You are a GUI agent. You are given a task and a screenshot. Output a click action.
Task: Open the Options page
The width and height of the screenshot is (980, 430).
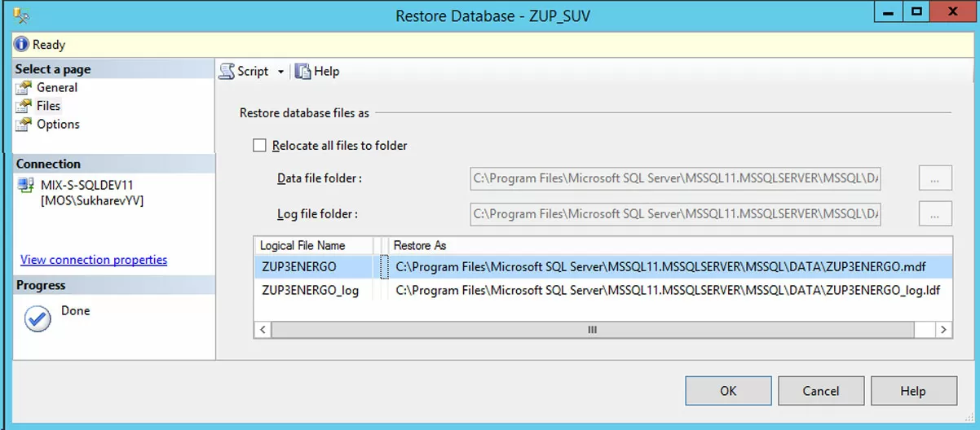pos(58,125)
